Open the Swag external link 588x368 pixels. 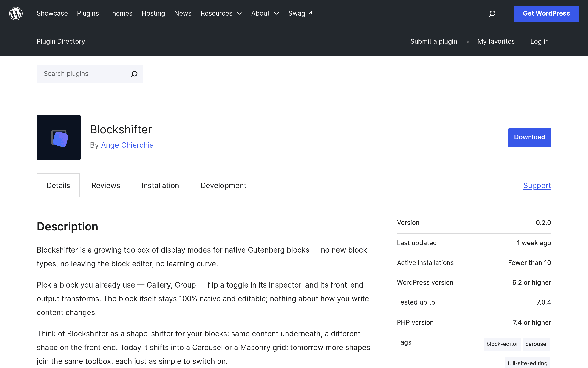[x=300, y=13]
